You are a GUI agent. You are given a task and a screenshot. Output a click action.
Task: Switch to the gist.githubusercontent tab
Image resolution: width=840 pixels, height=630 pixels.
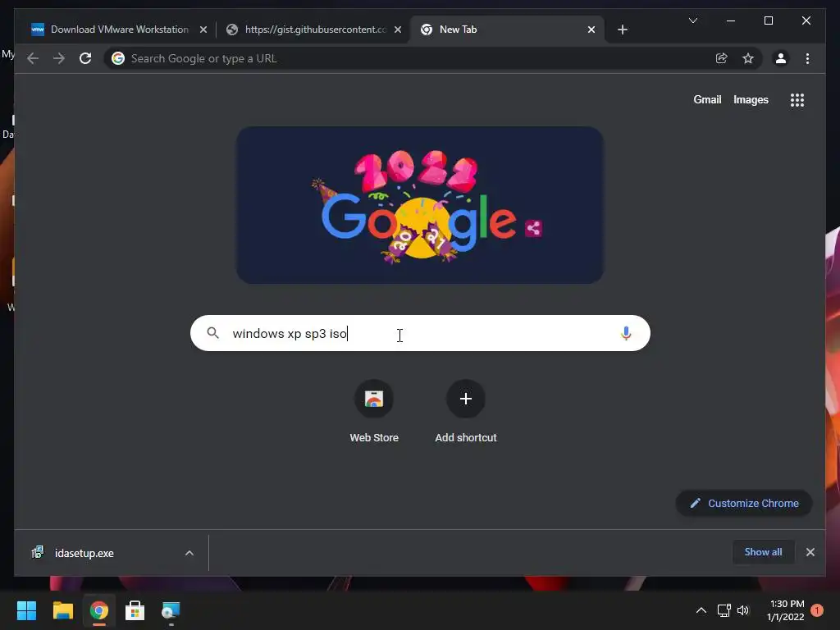coord(314,30)
